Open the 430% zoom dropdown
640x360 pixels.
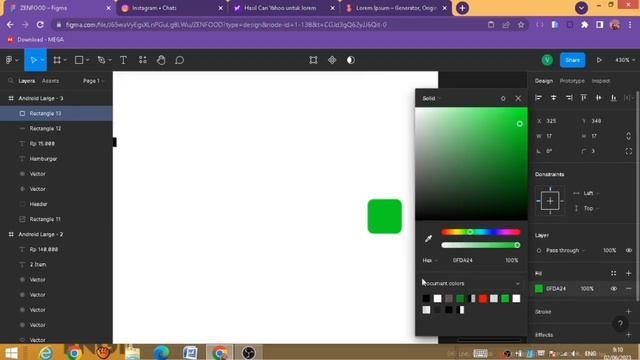(x=624, y=60)
